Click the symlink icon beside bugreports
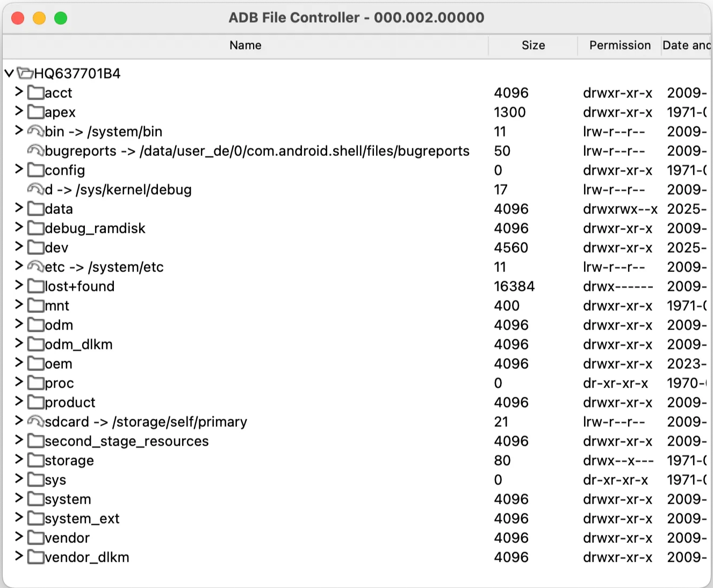713x588 pixels. point(36,151)
